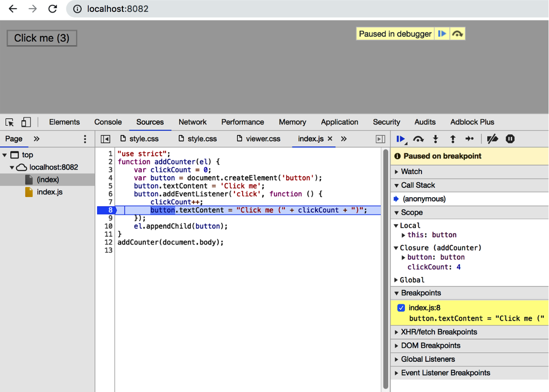Switch to the first style.css tab

139,139
